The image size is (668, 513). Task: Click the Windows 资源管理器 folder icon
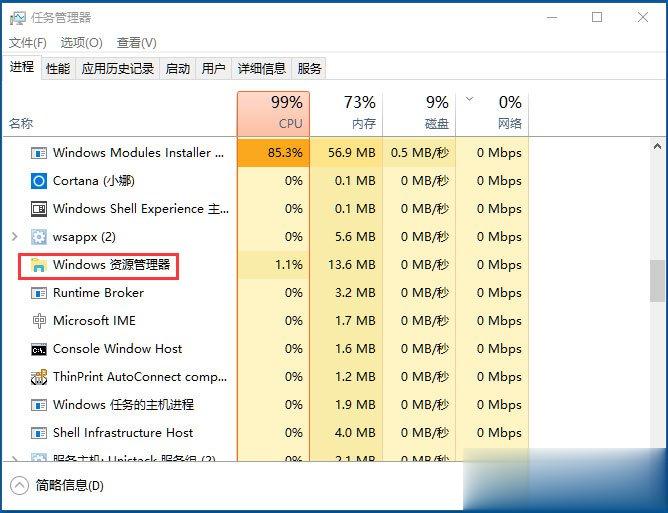(39, 265)
